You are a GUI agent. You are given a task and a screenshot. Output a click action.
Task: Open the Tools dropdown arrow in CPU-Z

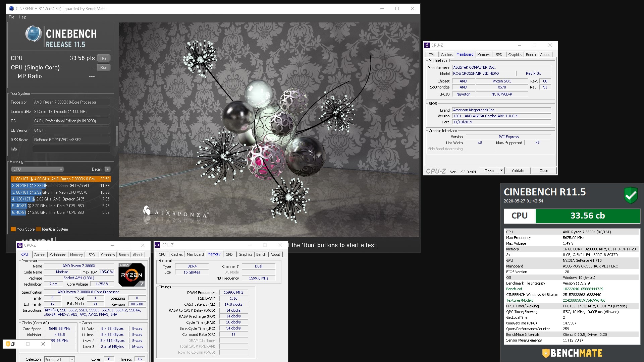[x=501, y=171]
